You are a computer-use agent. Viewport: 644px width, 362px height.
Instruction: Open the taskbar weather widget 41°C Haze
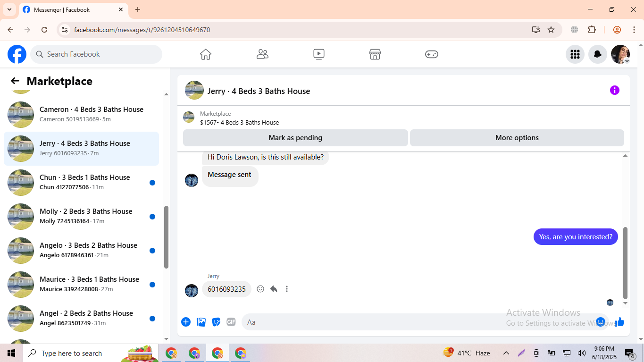point(467,353)
